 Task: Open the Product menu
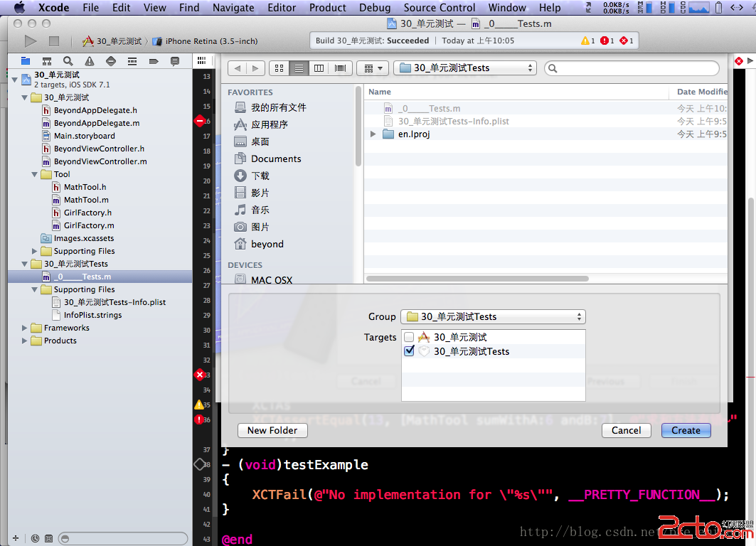click(x=328, y=8)
